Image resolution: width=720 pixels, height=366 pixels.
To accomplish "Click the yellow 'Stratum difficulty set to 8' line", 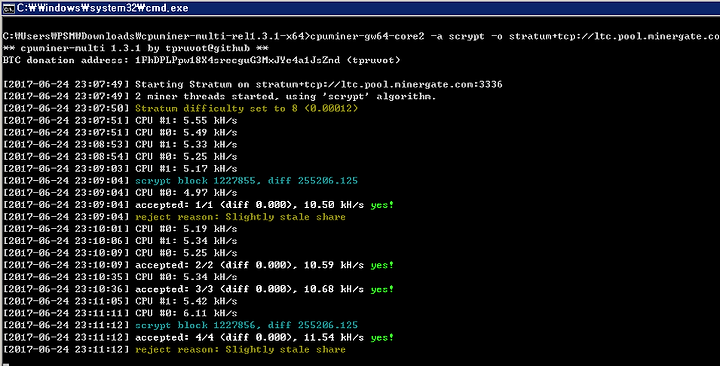I will pyautogui.click(x=180, y=108).
